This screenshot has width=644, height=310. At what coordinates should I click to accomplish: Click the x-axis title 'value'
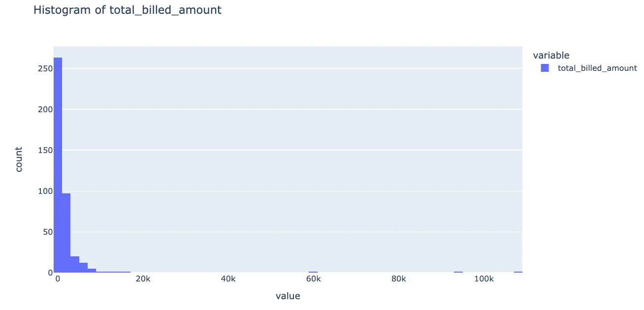click(x=288, y=296)
